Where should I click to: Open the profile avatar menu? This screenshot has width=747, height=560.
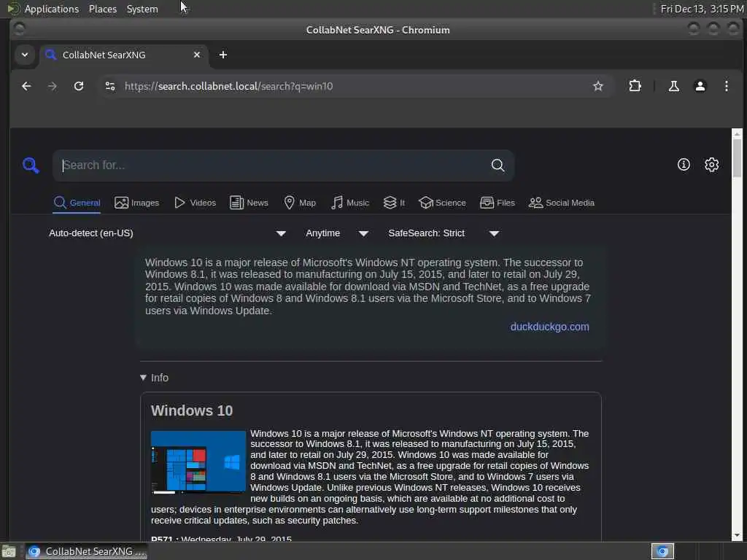pos(700,86)
